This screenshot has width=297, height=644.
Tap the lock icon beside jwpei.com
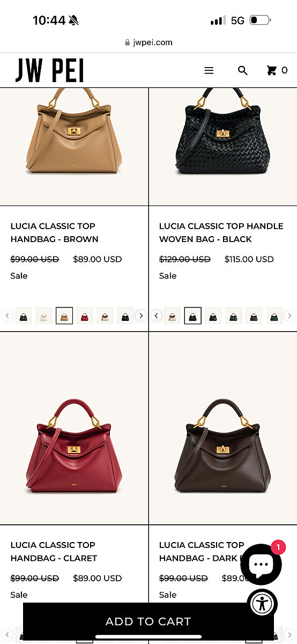point(127,42)
